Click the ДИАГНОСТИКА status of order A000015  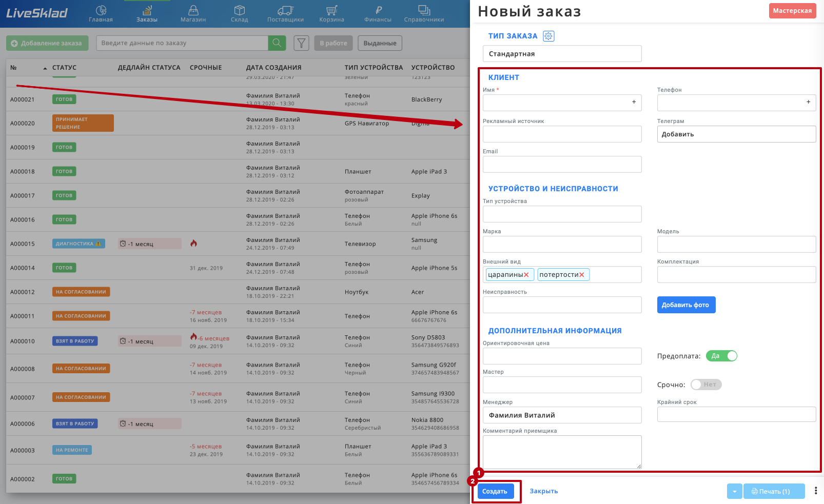tap(79, 244)
